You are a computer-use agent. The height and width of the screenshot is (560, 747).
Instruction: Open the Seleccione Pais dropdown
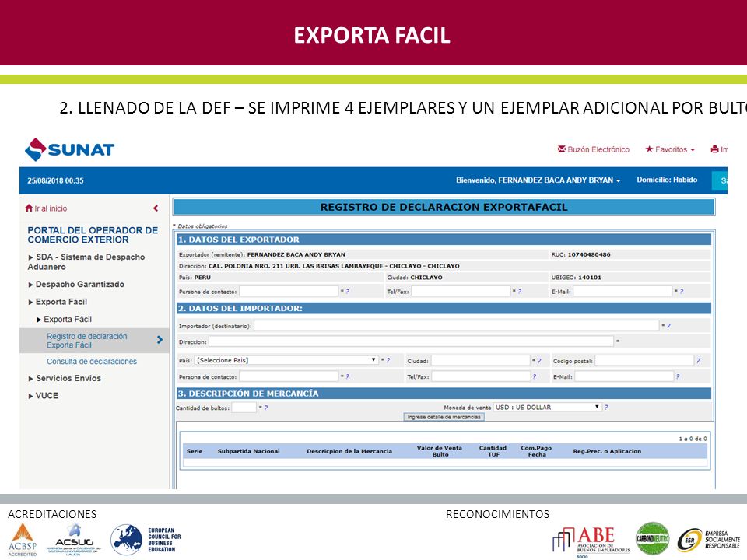[x=286, y=360]
